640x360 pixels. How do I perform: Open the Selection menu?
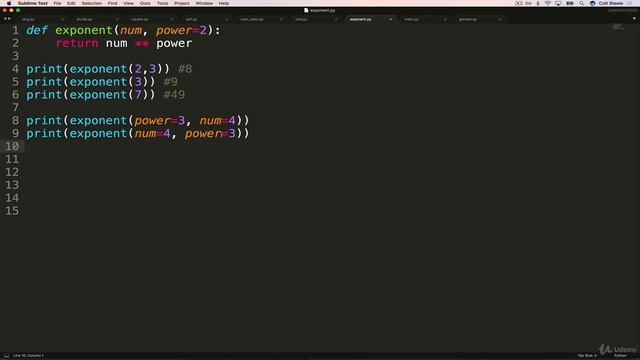click(x=91, y=3)
